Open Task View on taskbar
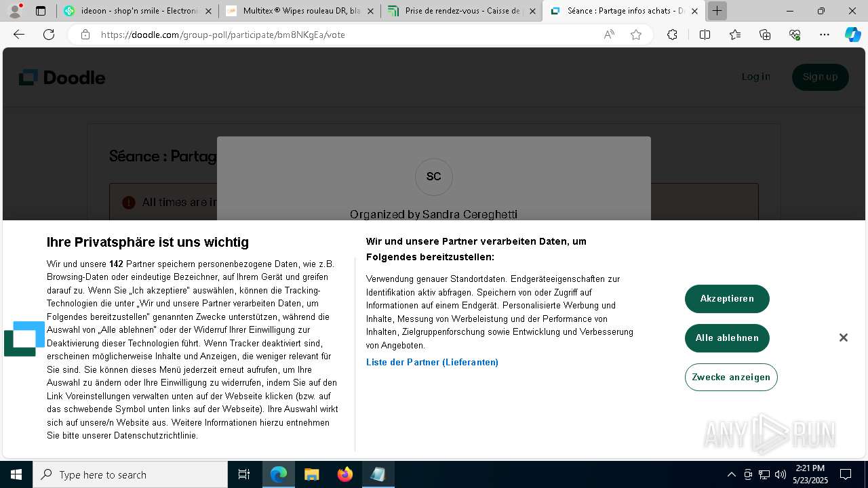The image size is (868, 488). point(244,474)
